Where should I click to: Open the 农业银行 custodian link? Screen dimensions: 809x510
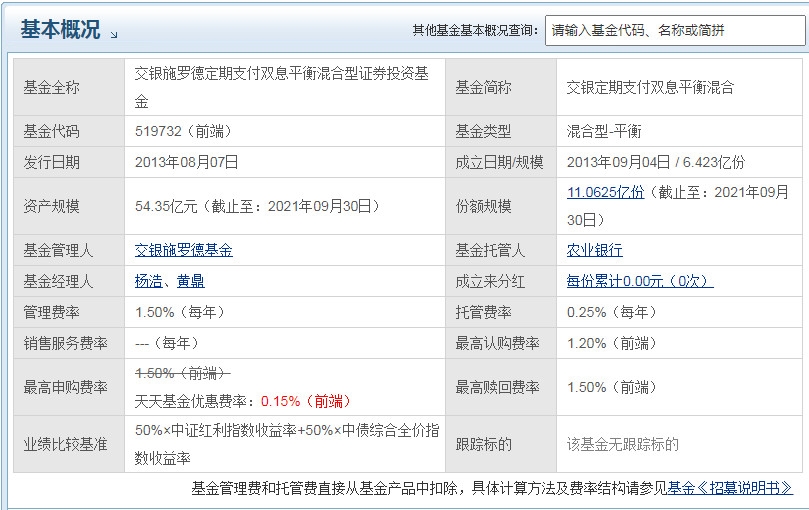pyautogui.click(x=594, y=250)
